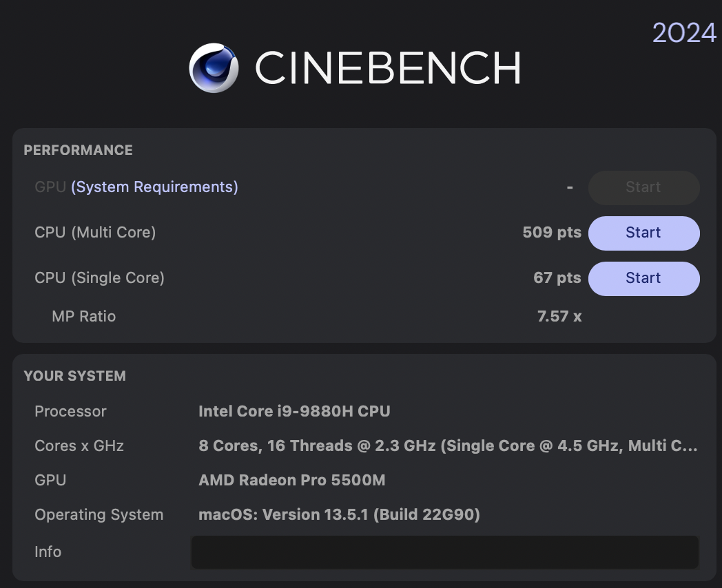Click the CPU (Single Core) label

[99, 278]
